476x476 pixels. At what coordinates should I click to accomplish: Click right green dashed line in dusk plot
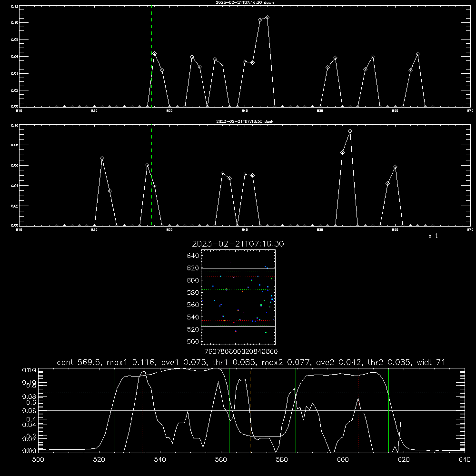point(263,175)
